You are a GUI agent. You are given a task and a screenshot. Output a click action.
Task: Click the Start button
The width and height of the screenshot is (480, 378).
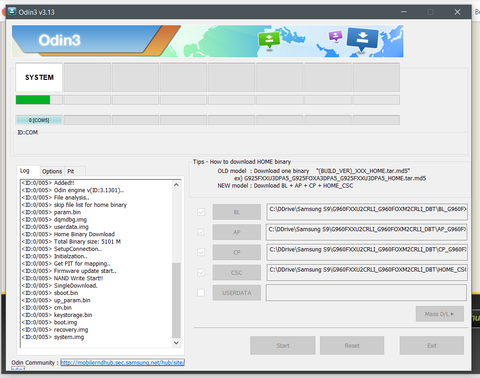(x=283, y=346)
